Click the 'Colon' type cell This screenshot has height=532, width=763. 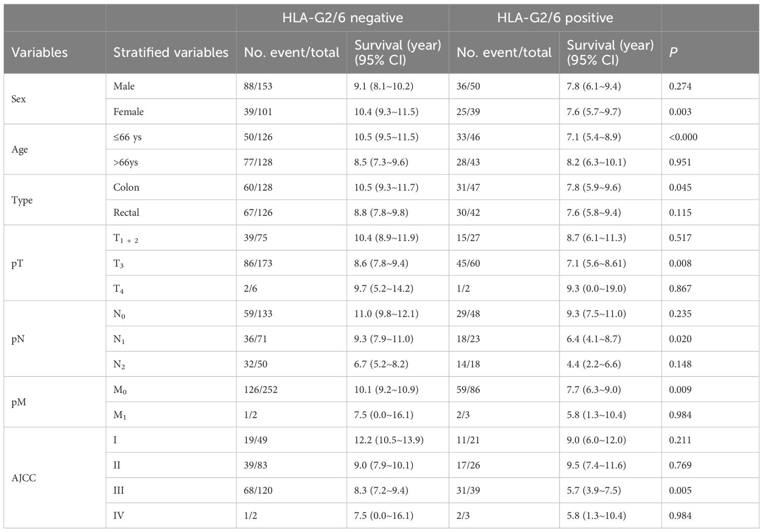[126, 187]
